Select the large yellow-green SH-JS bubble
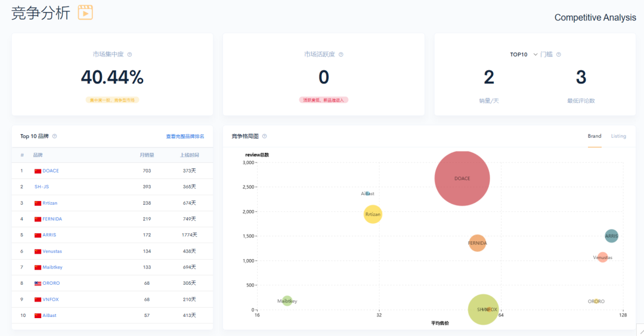The image size is (644, 336). (483, 309)
